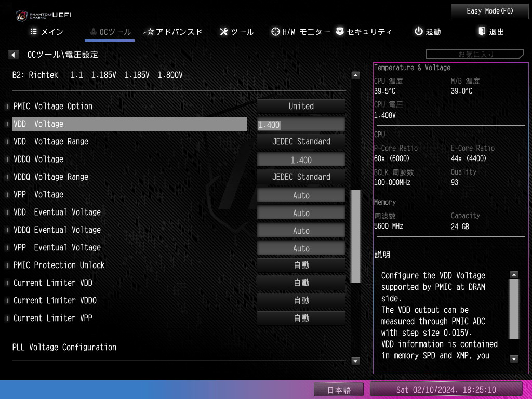Image resolution: width=532 pixels, height=399 pixels.
Task: Click VPP Eventual Voltage Auto field
Action: pyautogui.click(x=301, y=248)
